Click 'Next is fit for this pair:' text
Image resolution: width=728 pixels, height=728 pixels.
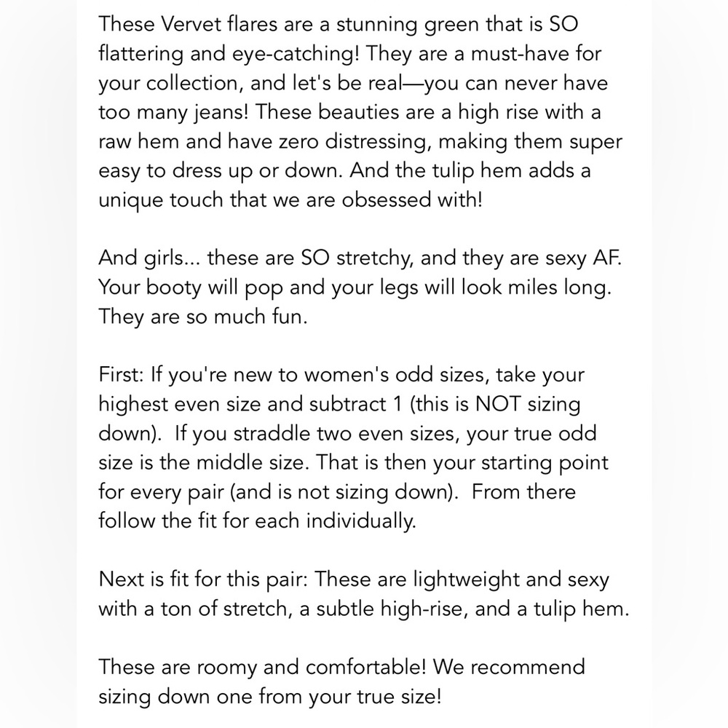pyautogui.click(x=203, y=580)
